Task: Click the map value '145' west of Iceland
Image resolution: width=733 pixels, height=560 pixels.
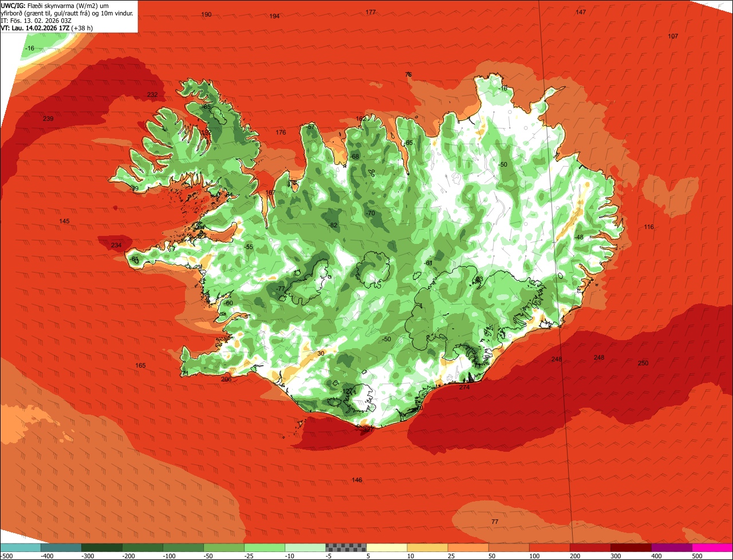Action: coord(64,221)
